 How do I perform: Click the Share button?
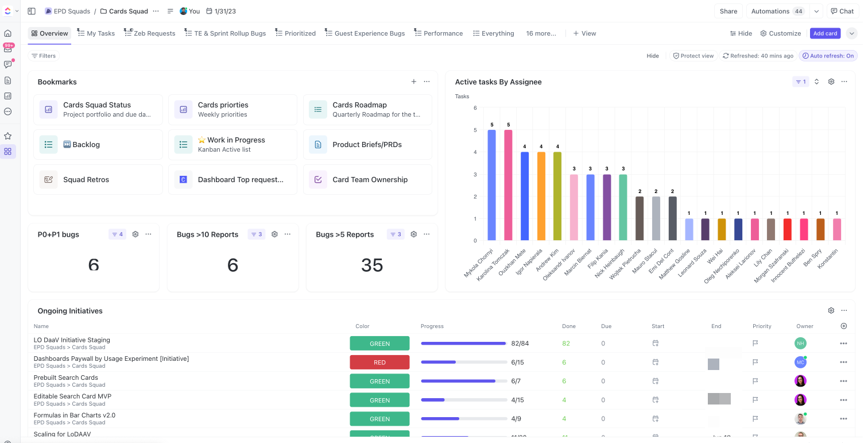[x=728, y=11]
